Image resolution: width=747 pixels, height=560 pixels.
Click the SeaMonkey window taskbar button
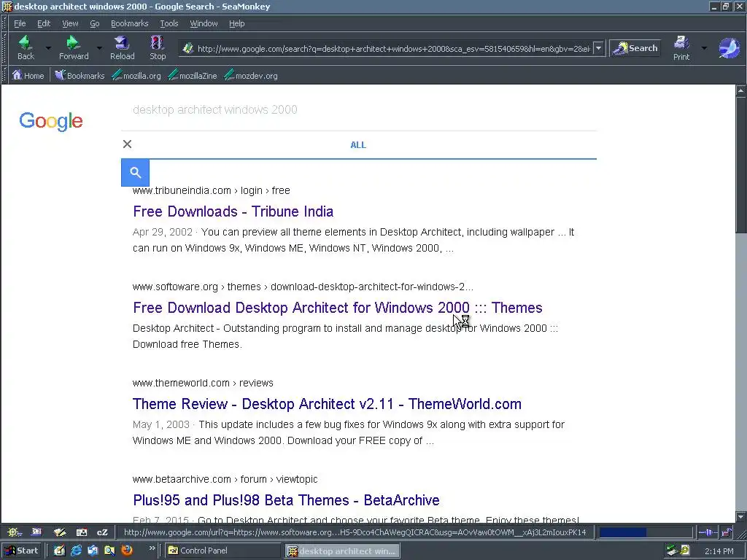coord(342,551)
